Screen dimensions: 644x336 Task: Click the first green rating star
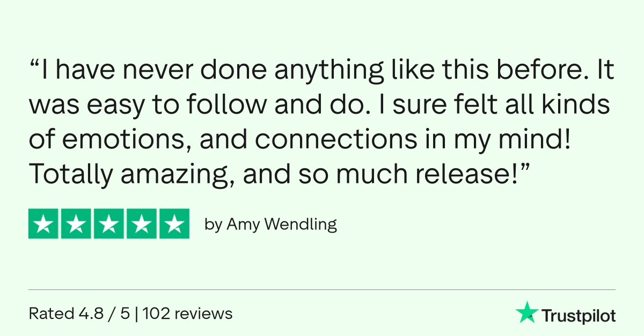coord(44,223)
